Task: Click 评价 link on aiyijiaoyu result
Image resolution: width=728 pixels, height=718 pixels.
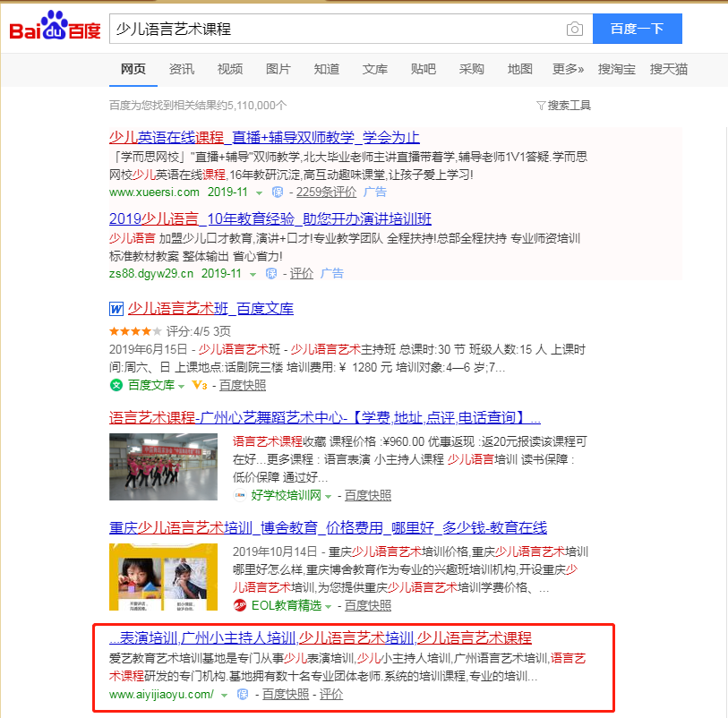Action: tap(331, 695)
